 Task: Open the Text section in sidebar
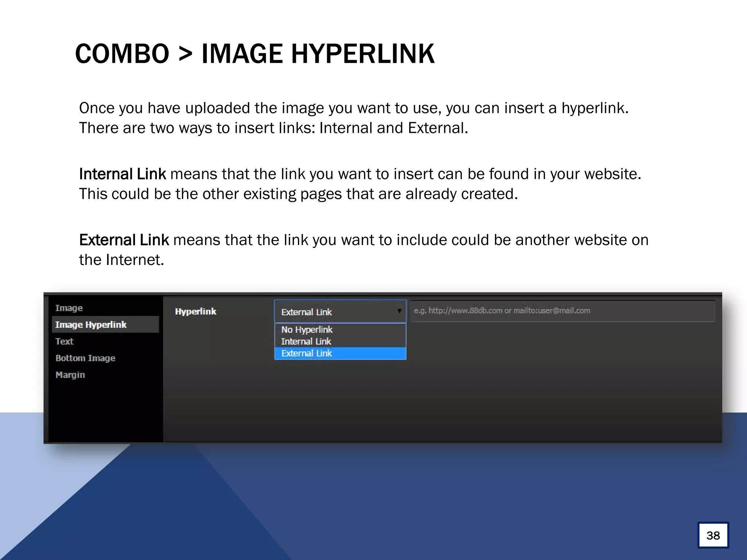[x=64, y=341]
